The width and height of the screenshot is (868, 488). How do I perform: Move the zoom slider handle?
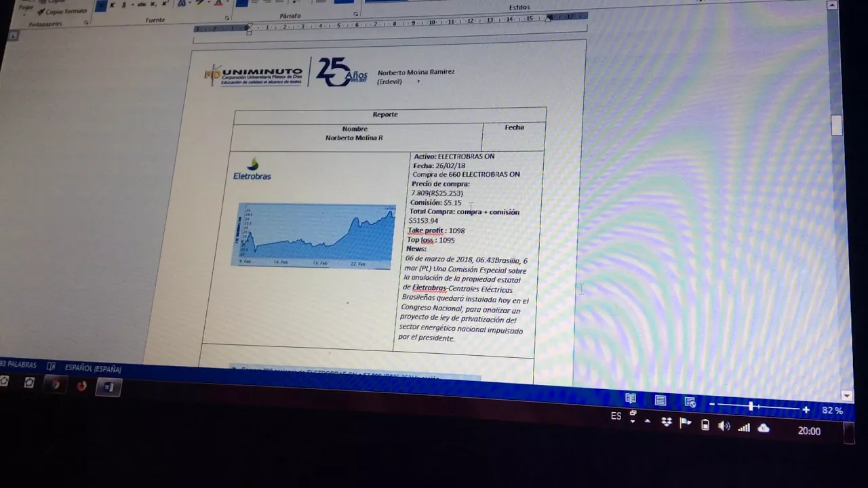751,407
